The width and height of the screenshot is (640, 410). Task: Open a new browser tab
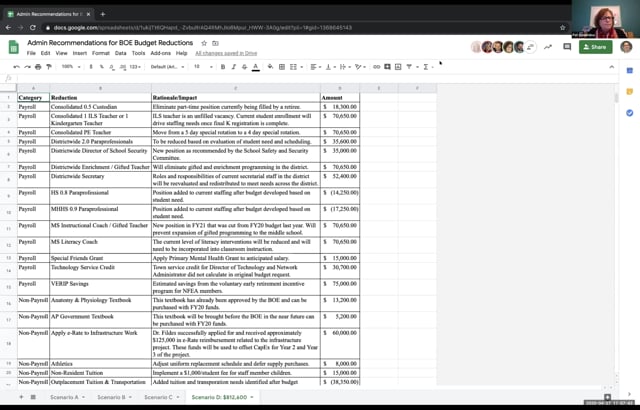[103, 14]
